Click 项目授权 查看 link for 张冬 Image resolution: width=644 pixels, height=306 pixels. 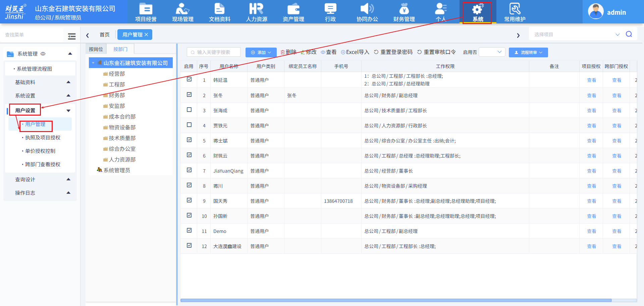(591, 95)
